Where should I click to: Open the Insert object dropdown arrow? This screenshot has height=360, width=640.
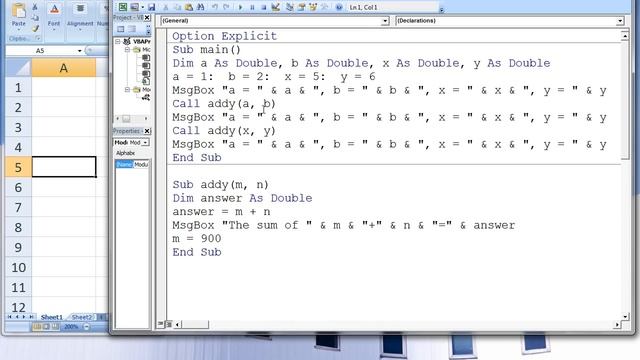click(142, 7)
